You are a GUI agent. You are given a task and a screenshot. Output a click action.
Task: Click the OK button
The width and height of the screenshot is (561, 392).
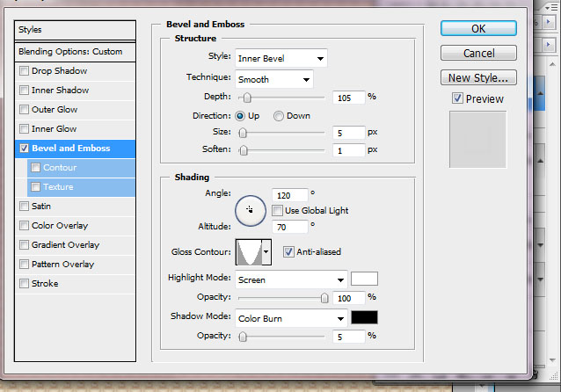pos(477,28)
